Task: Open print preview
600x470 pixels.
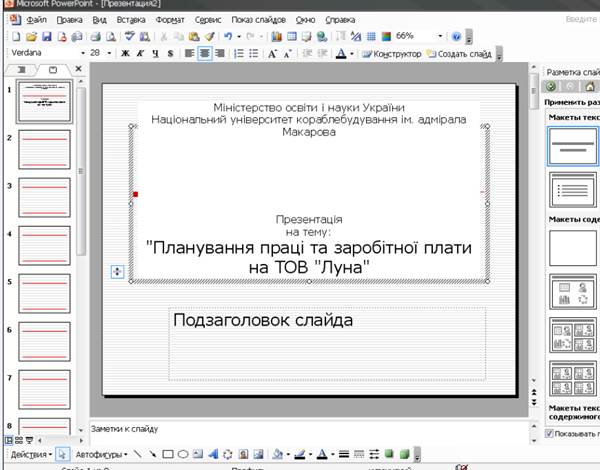Action: (x=111, y=36)
